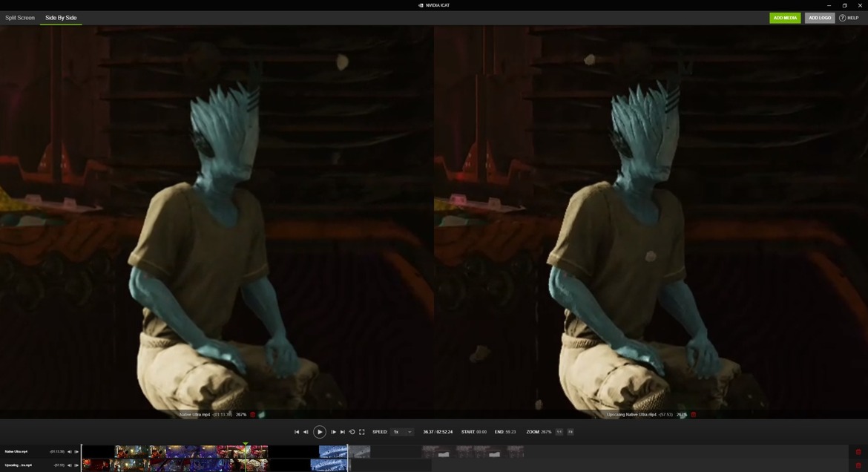The width and height of the screenshot is (868, 472).
Task: Step forward one frame in playback controls
Action: pos(333,432)
